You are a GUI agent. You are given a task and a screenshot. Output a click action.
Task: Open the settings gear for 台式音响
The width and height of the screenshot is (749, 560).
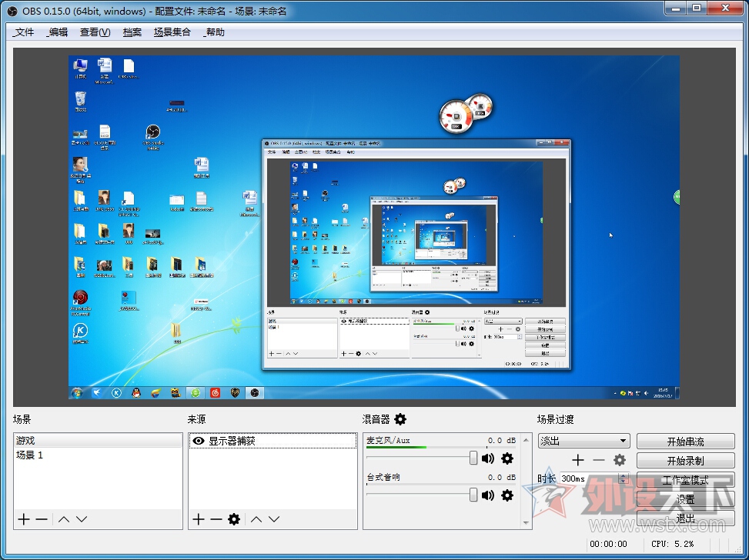507,495
